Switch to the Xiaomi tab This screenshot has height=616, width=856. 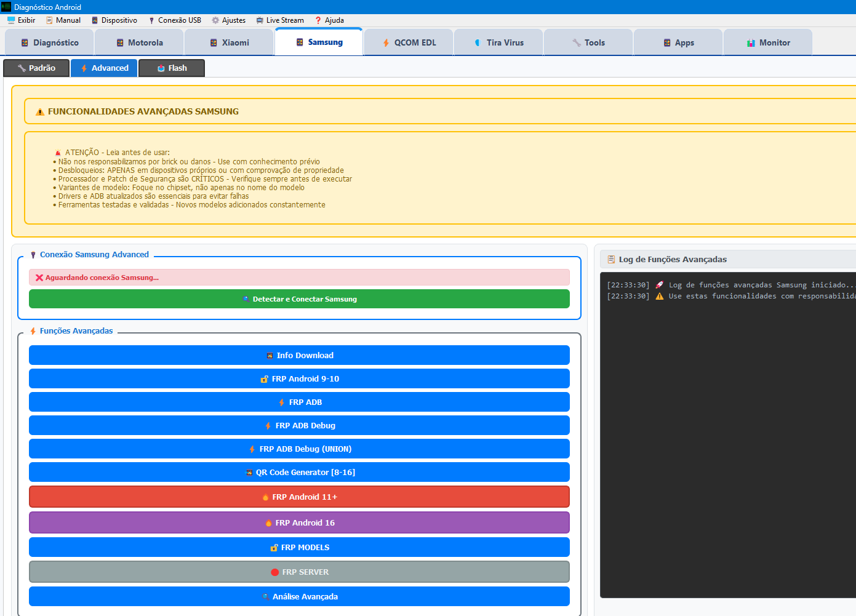click(x=230, y=42)
